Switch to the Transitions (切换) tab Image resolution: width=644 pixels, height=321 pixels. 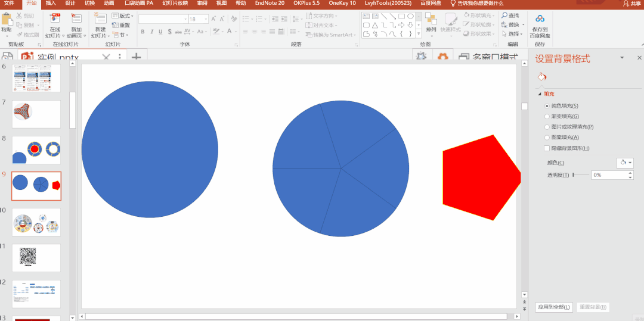[89, 4]
